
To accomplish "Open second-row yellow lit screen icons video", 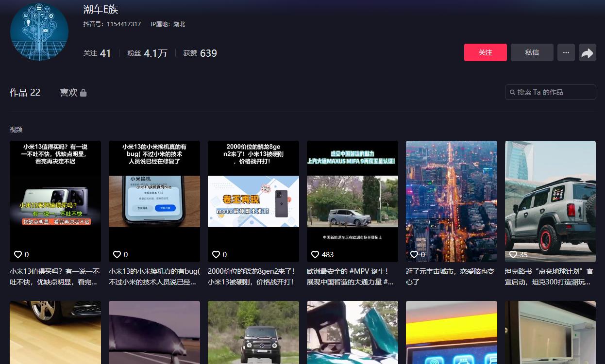I will tap(452, 332).
